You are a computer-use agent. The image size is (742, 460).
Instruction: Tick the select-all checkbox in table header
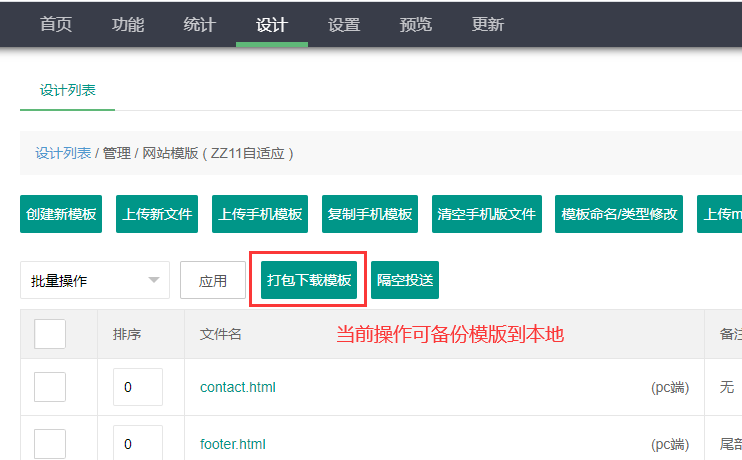pyautogui.click(x=50, y=334)
